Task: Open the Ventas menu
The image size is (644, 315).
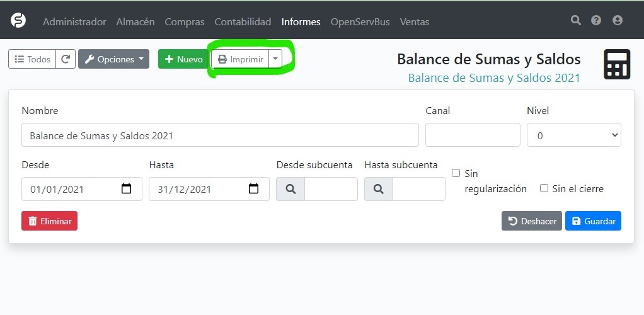Action: (414, 21)
